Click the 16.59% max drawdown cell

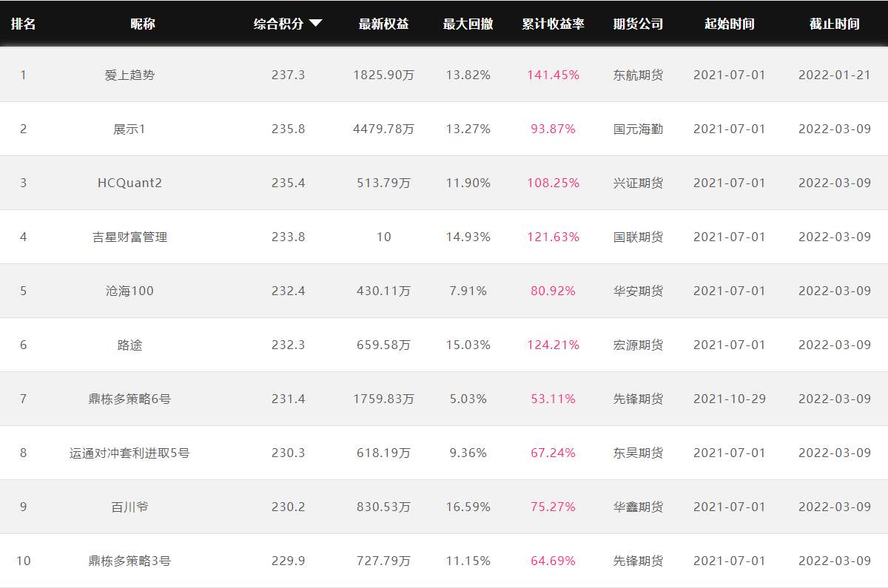(x=468, y=507)
